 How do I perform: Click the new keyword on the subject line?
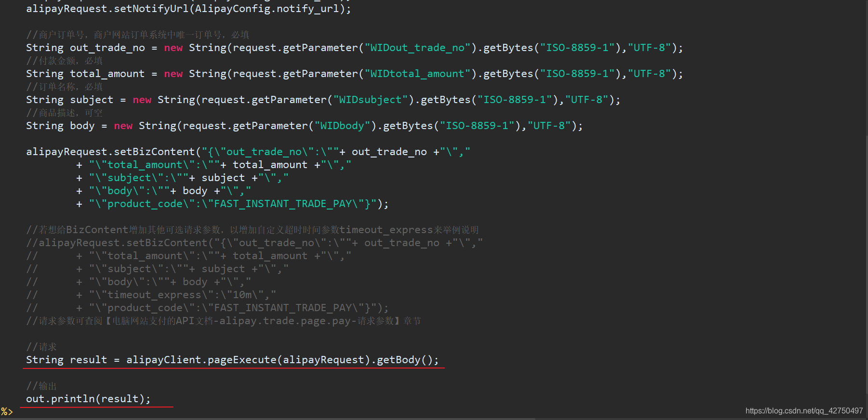click(x=142, y=100)
